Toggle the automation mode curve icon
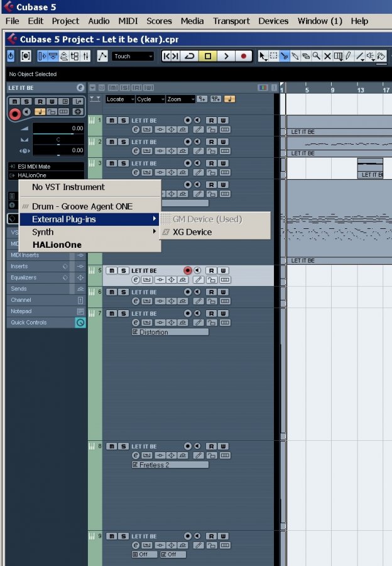 [x=102, y=56]
